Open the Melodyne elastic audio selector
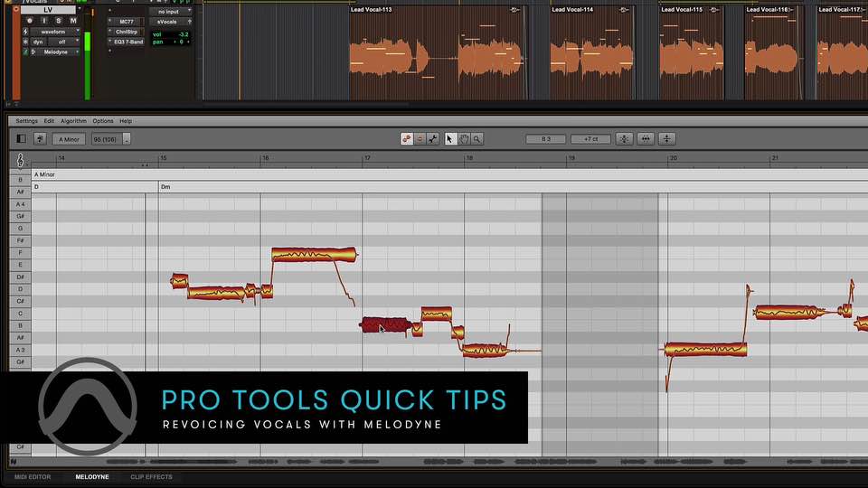 55,52
